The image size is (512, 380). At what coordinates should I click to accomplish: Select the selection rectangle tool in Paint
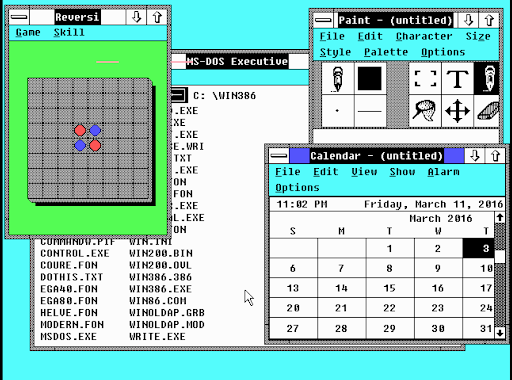point(425,78)
